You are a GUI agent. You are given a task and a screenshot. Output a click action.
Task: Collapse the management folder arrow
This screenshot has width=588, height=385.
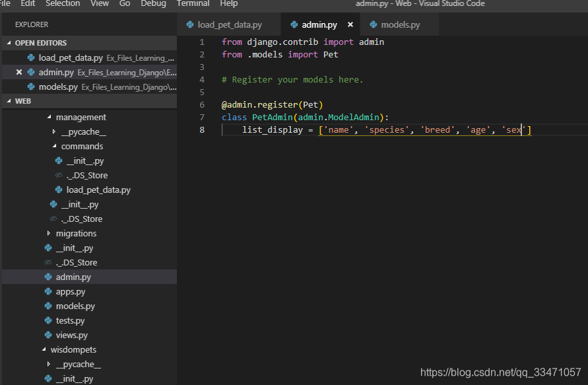[x=49, y=117]
